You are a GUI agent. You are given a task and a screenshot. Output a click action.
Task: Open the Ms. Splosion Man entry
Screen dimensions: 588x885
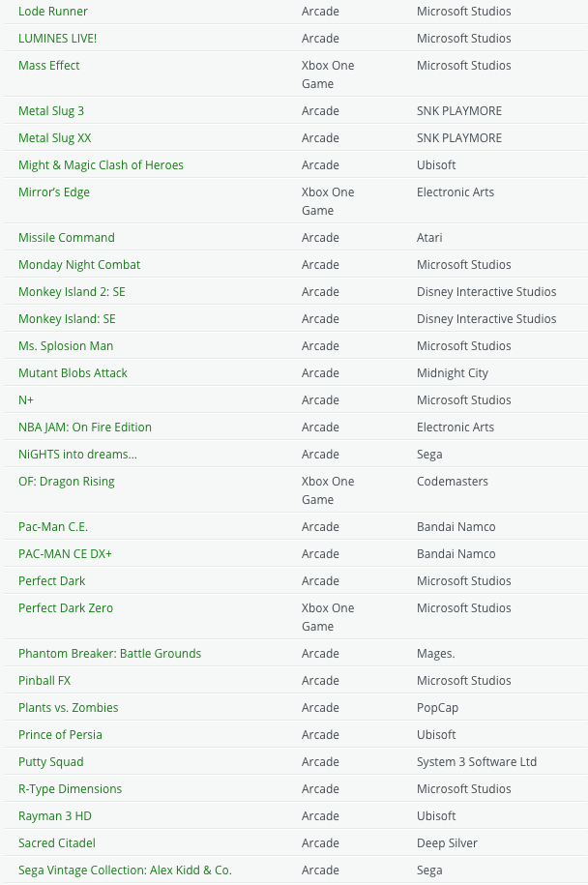coord(66,345)
